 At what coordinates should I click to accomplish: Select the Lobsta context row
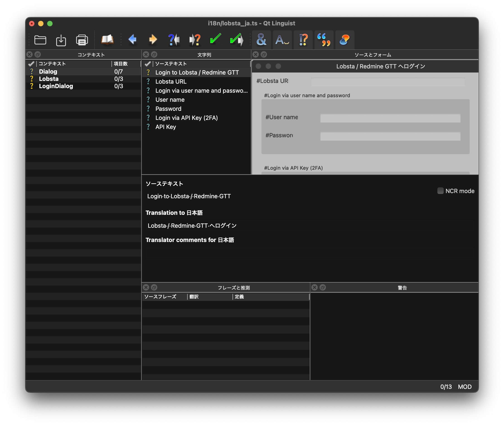83,79
